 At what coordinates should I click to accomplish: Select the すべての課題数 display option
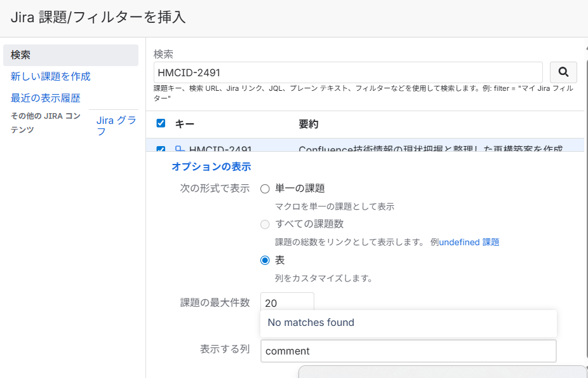click(264, 224)
